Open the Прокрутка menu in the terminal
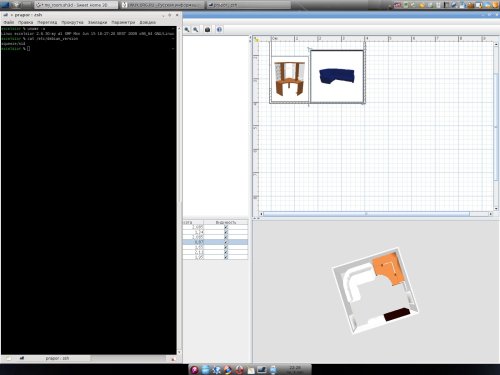This screenshot has height=375, width=500. [x=72, y=22]
